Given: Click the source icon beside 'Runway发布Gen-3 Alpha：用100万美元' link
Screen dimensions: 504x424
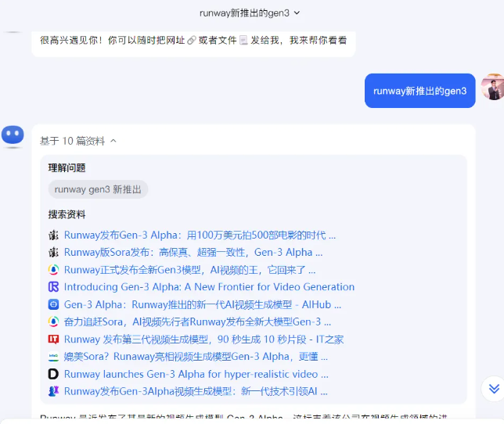Looking at the screenshot, I should pos(53,235).
